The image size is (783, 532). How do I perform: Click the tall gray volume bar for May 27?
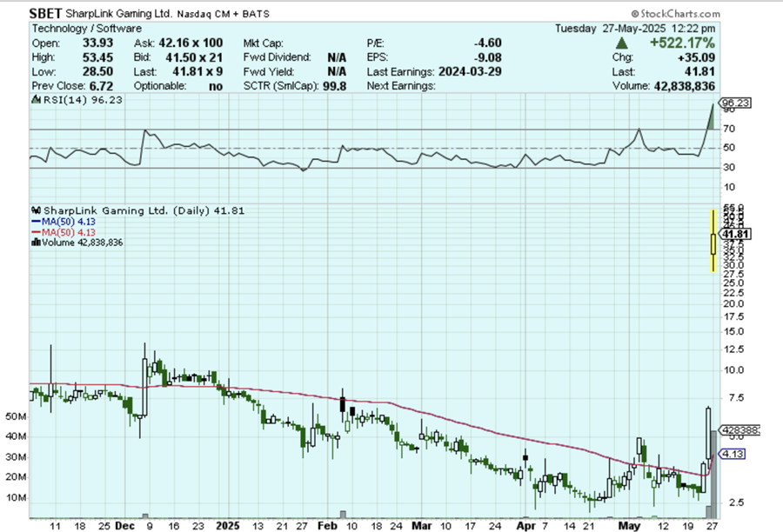tap(713, 475)
